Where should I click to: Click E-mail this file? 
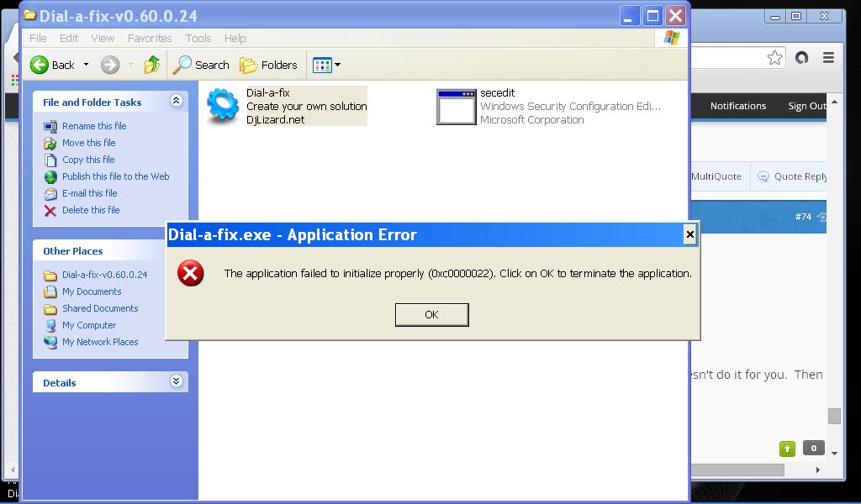[89, 193]
